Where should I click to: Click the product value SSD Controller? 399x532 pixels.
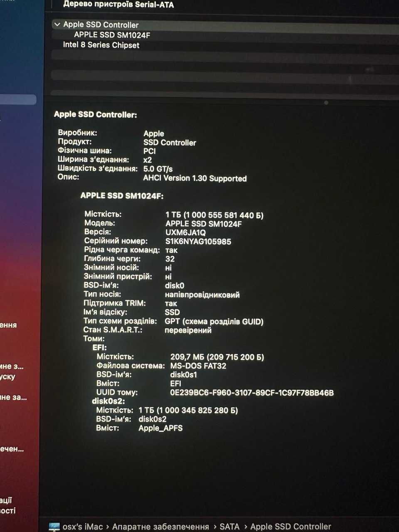(x=170, y=143)
